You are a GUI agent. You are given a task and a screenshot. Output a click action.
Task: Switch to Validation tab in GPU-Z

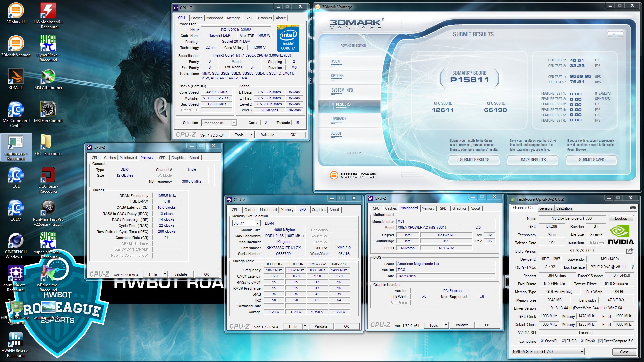(x=564, y=208)
